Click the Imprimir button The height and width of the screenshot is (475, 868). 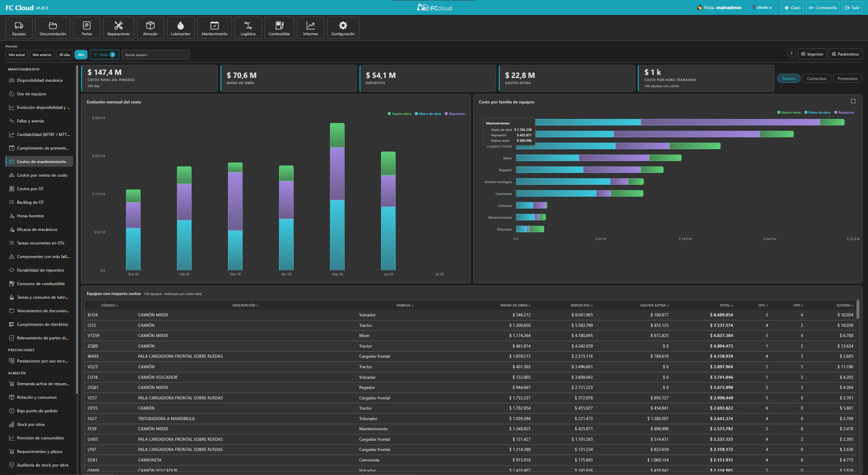tap(812, 54)
